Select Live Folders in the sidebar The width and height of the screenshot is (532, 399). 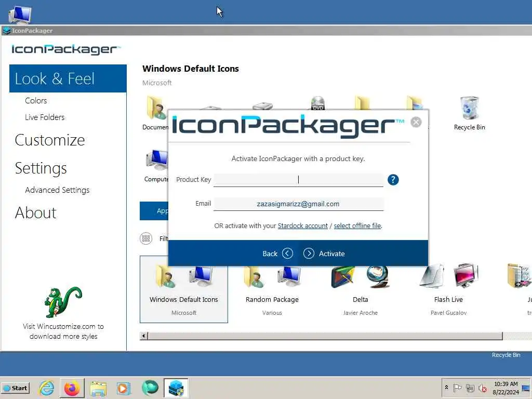[x=45, y=117]
